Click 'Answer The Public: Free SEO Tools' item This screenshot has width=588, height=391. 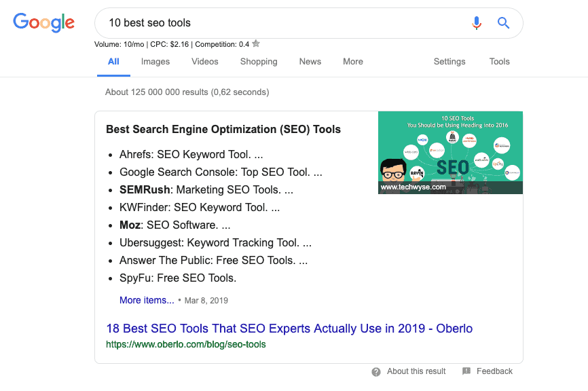213,260
